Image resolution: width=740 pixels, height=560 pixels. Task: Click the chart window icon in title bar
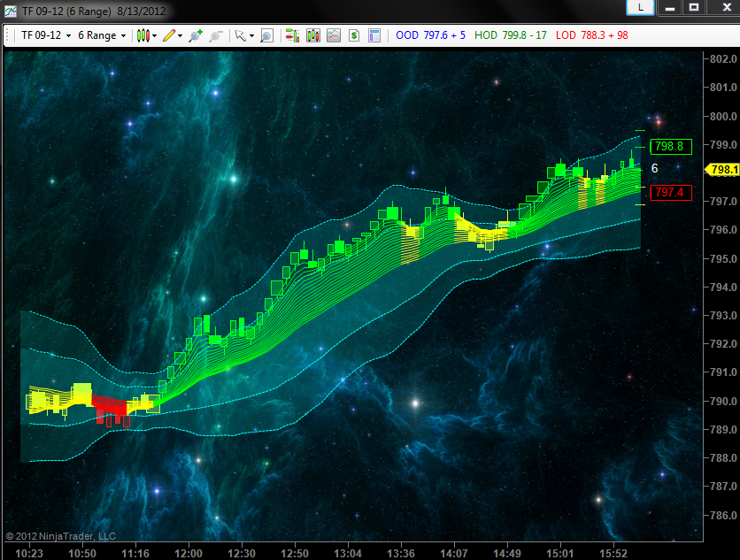(x=11, y=12)
